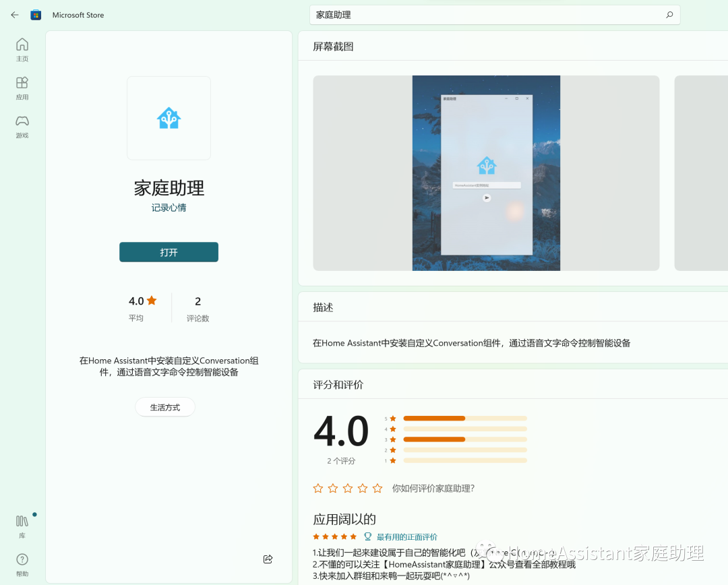Rate the app two stars

click(333, 488)
